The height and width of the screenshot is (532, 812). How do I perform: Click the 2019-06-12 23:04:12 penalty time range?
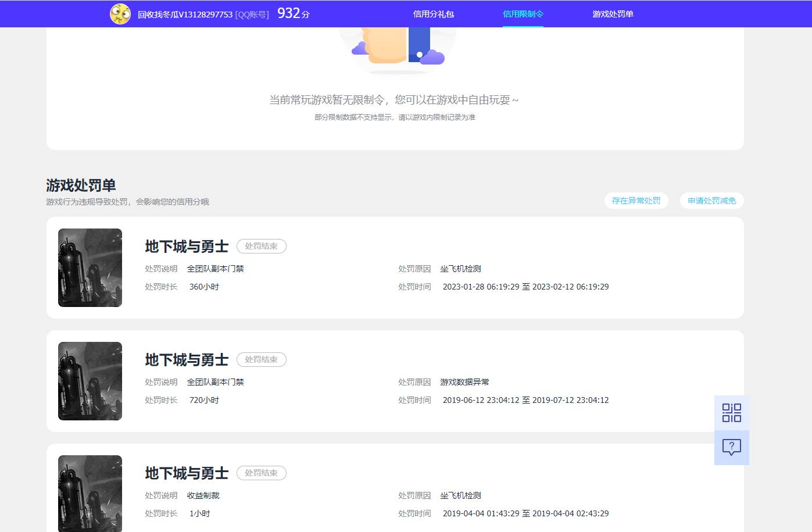[526, 400]
